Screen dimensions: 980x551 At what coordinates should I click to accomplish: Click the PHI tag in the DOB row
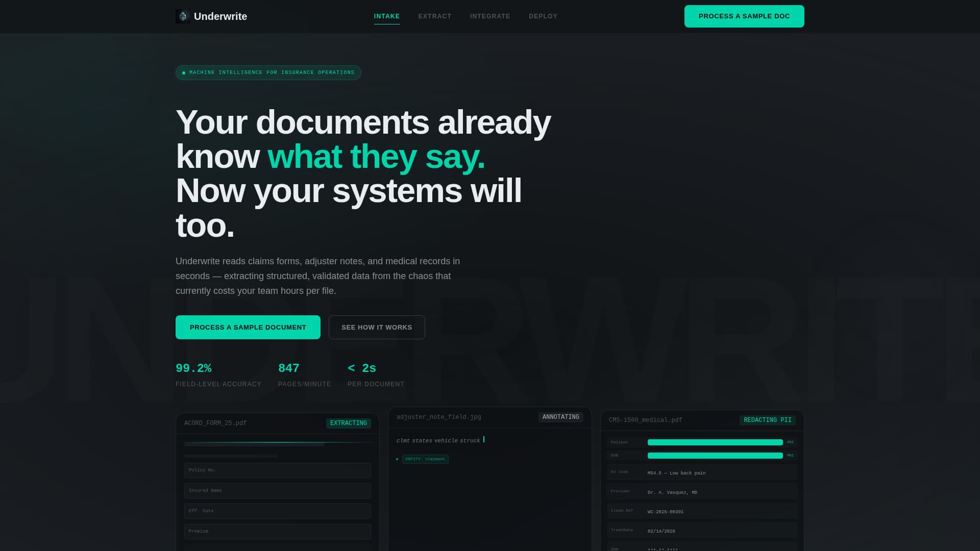click(x=790, y=456)
